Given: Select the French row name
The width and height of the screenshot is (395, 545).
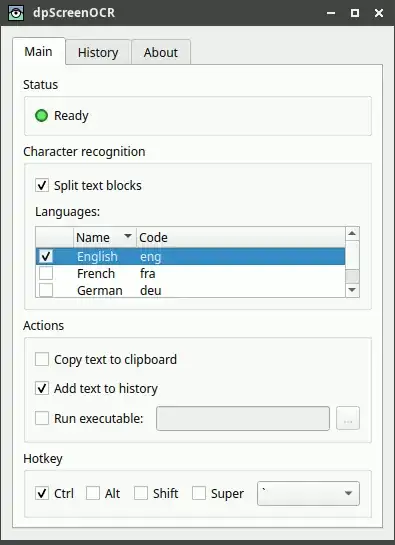Looking at the screenshot, I should click(96, 274).
